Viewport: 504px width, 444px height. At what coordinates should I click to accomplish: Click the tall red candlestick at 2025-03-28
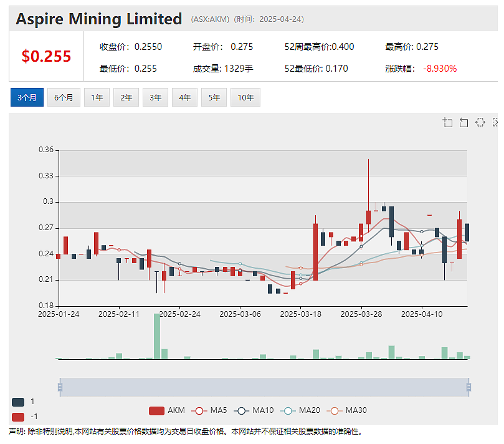[368, 218]
